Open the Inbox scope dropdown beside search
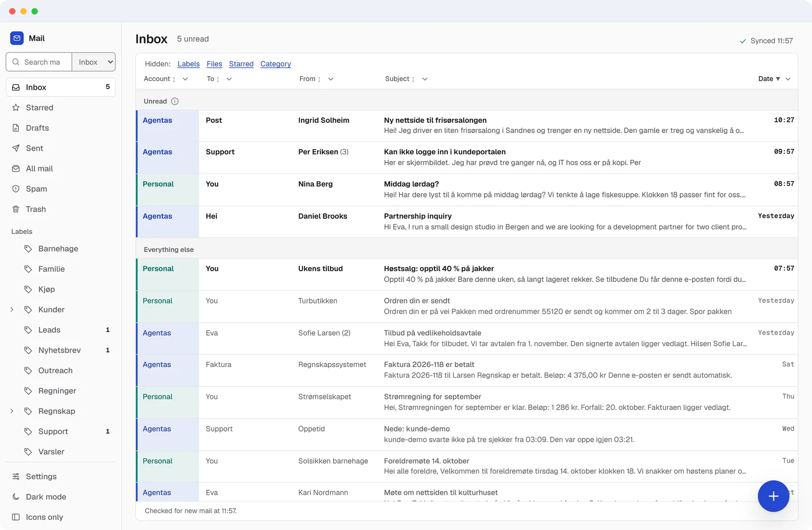Viewport: 812px width, 530px height. (94, 62)
